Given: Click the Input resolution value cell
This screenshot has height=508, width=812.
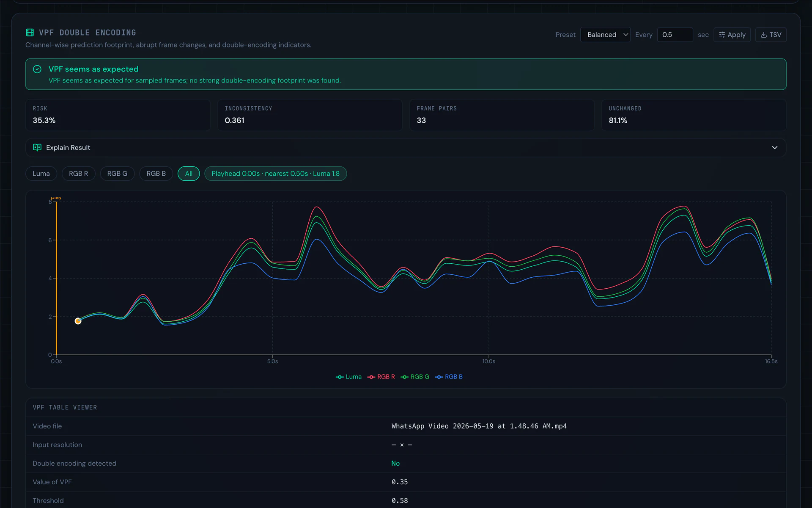Looking at the screenshot, I should click(x=402, y=444).
